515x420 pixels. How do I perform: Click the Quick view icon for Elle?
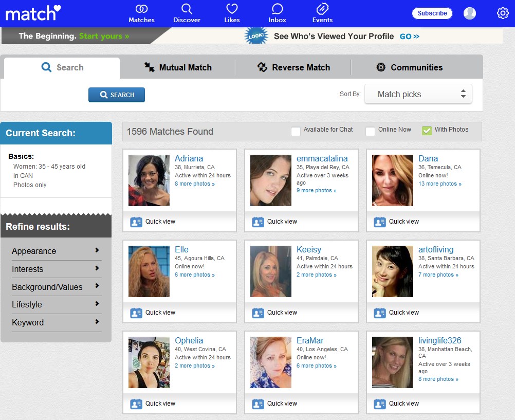tap(136, 313)
